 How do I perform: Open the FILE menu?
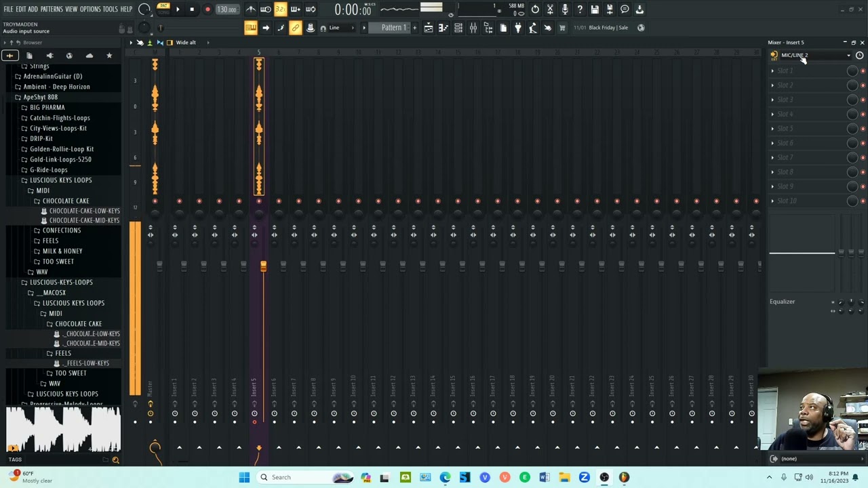[8, 9]
